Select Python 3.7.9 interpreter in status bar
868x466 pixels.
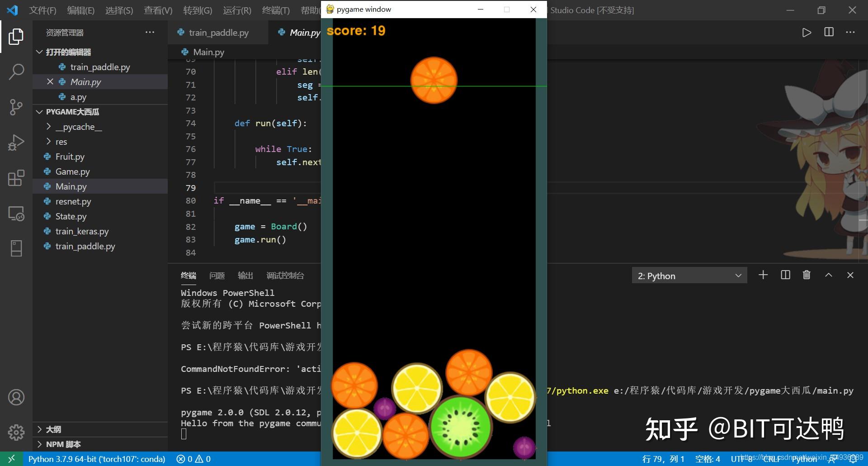(x=96, y=459)
